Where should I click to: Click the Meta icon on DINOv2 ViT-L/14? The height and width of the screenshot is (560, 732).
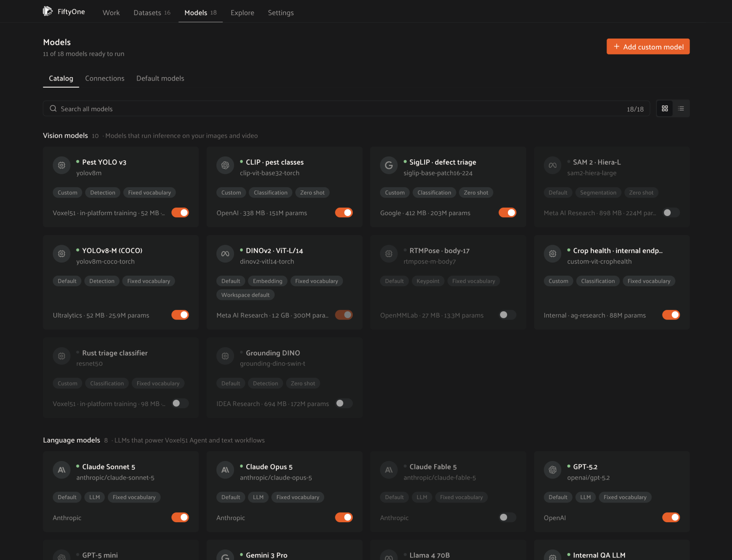coord(225,254)
